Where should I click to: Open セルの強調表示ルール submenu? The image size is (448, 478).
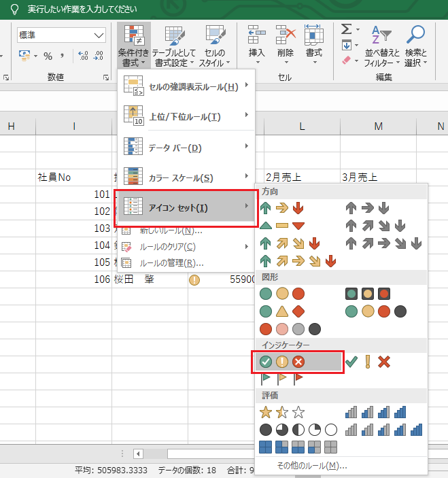coord(186,86)
